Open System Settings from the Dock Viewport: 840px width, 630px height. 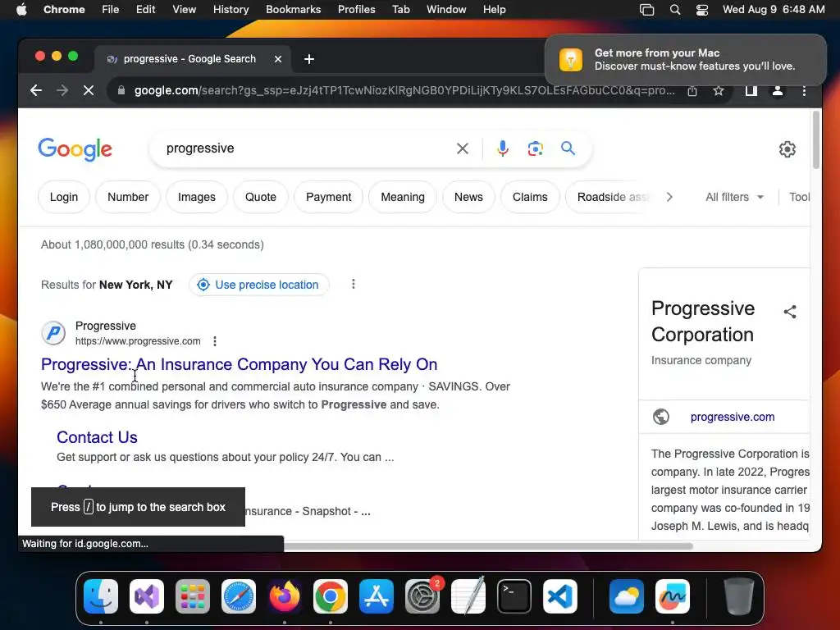(422, 596)
